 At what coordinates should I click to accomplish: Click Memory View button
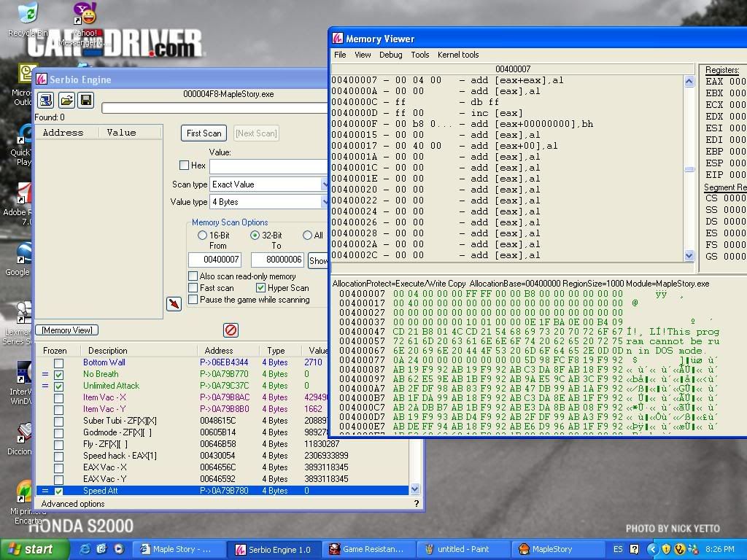(x=67, y=330)
